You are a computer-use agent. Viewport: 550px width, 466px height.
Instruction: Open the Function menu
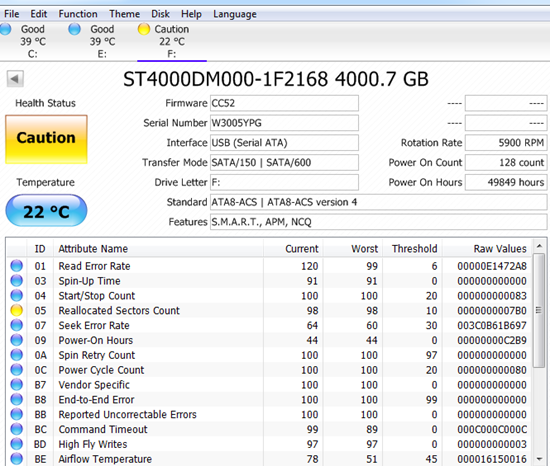78,14
